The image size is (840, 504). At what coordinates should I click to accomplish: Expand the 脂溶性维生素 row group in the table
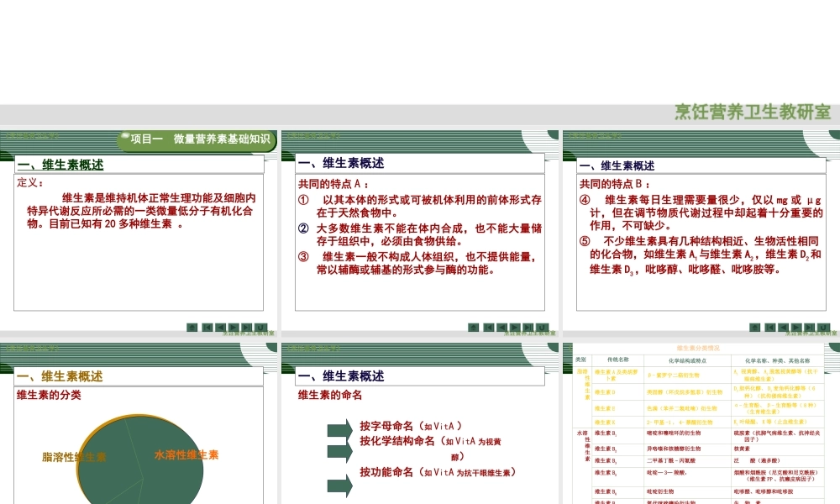(586, 383)
